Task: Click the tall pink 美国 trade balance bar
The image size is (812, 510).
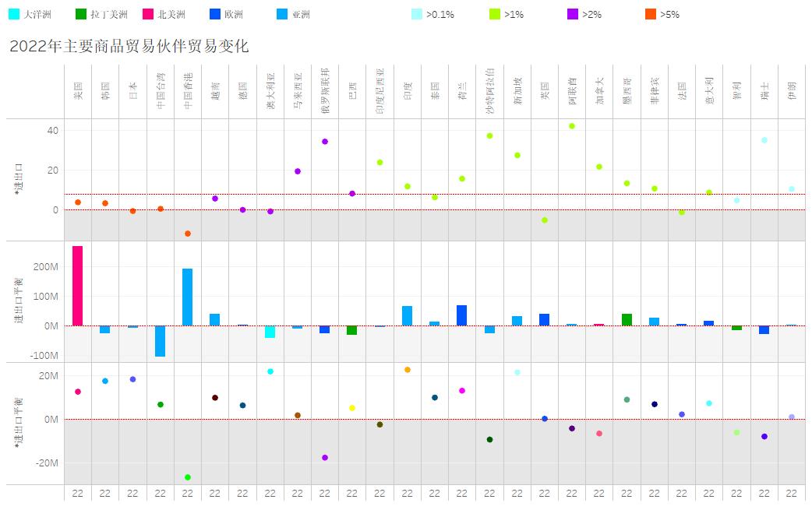Action: (x=78, y=286)
